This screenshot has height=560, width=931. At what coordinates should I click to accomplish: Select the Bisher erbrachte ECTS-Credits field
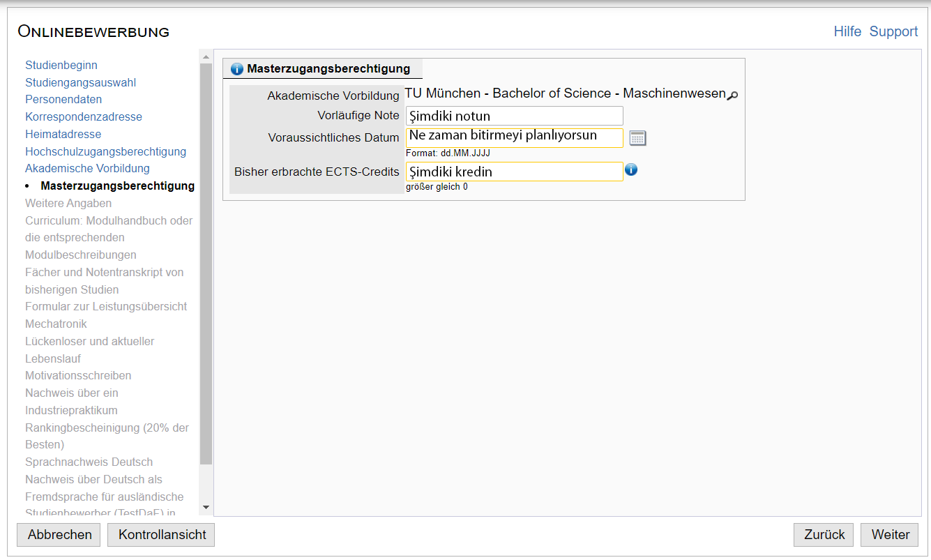[514, 172]
